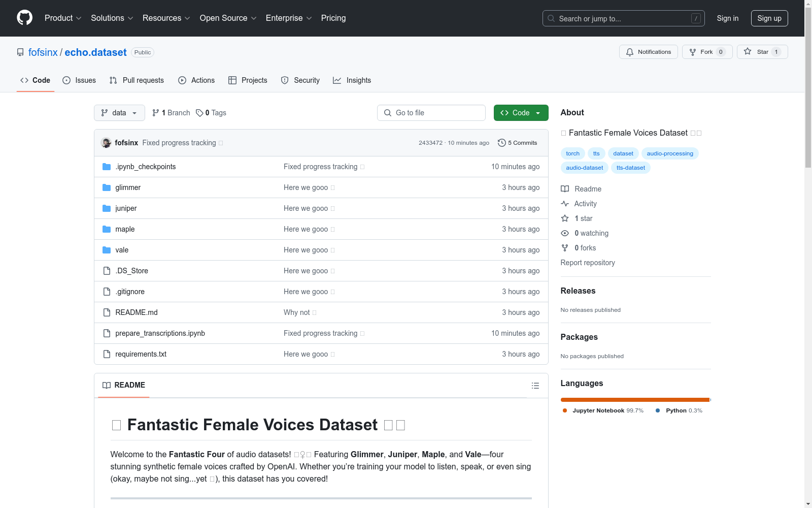Click the README.md file icon
Image resolution: width=812 pixels, height=508 pixels.
[107, 312]
